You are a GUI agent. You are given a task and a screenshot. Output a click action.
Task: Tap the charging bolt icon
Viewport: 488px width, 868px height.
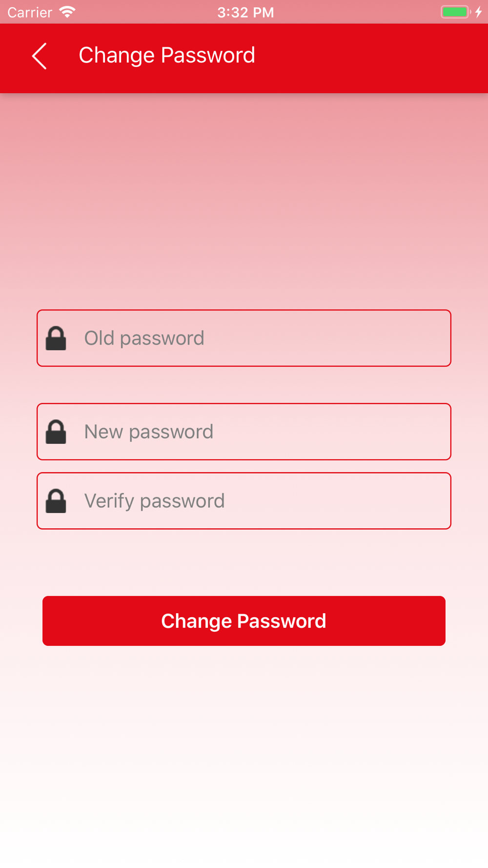479,12
